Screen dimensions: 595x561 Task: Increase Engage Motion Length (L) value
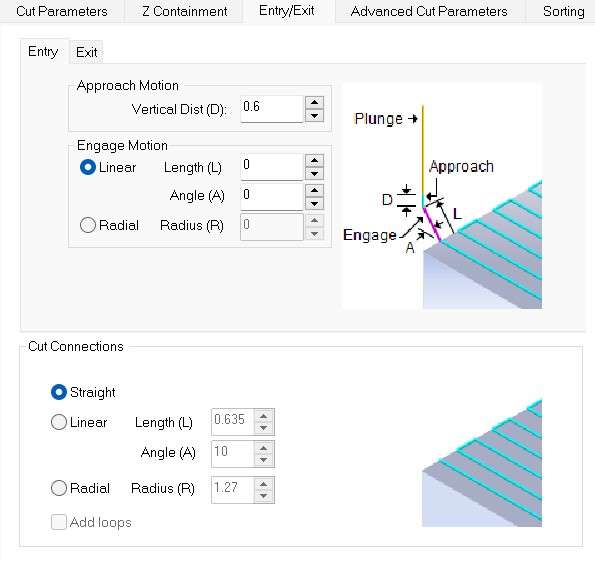(x=314, y=161)
